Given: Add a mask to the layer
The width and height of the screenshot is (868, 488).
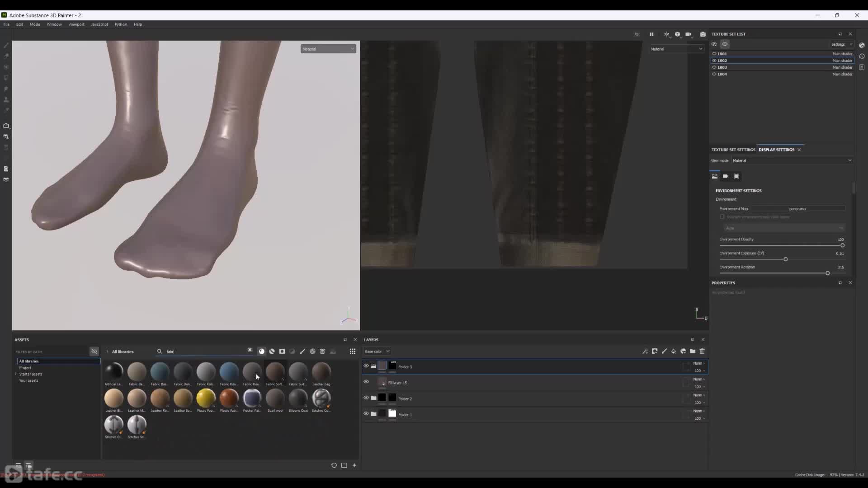Looking at the screenshot, I should click(655, 351).
